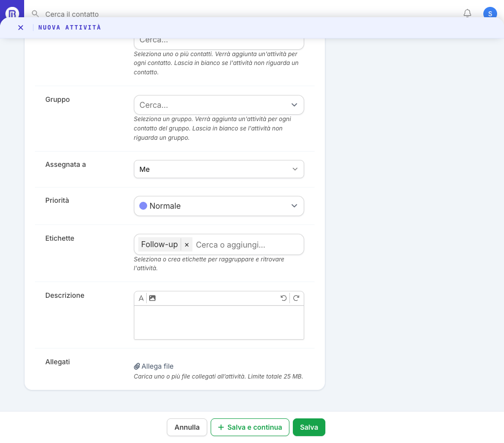Click the Priorità label
The width and height of the screenshot is (504, 443).
coord(57,200)
